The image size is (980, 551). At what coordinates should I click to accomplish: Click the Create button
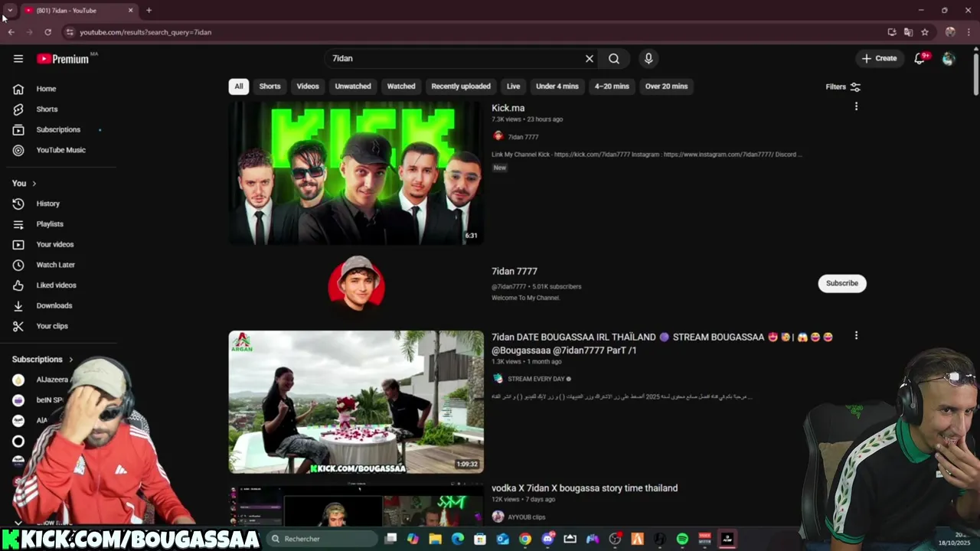pyautogui.click(x=879, y=58)
